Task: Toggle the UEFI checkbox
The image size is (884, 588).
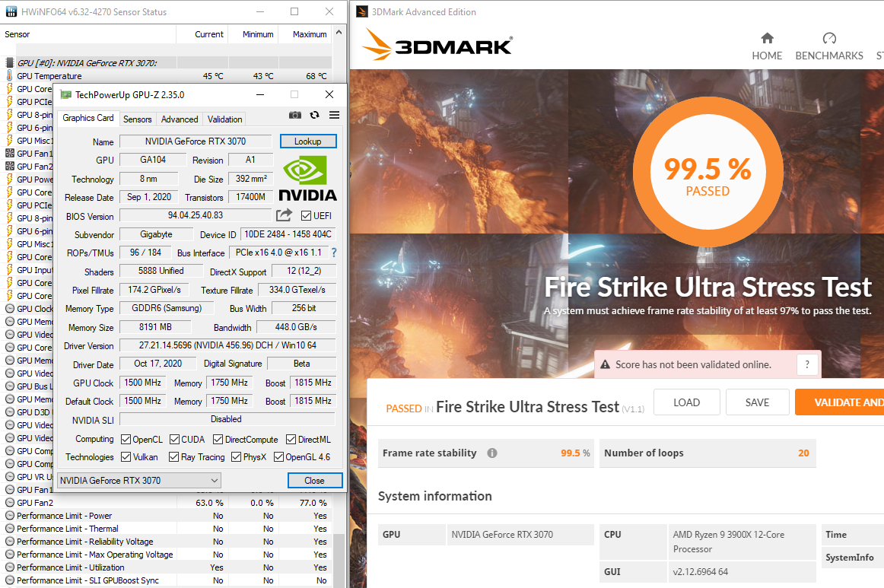Action: 306,215
